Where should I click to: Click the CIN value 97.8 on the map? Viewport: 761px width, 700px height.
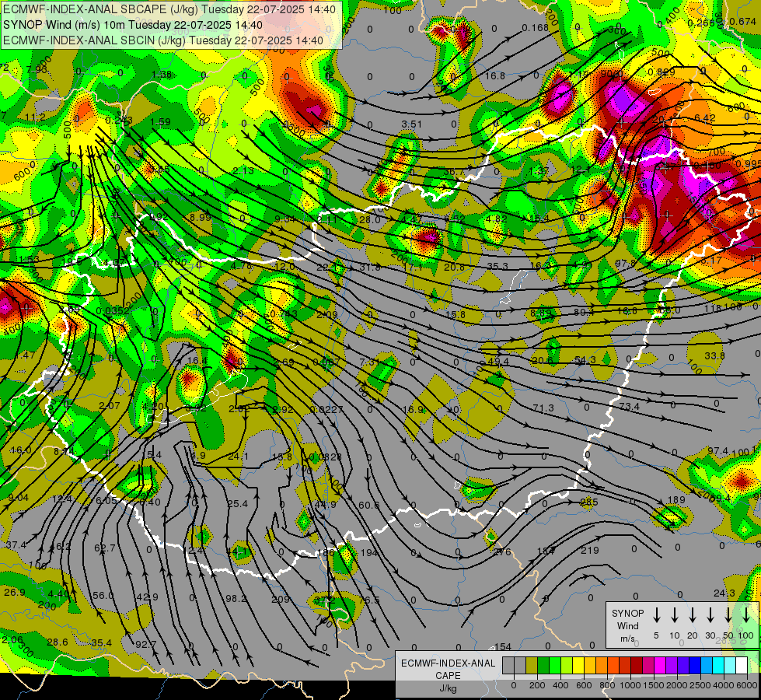625,263
